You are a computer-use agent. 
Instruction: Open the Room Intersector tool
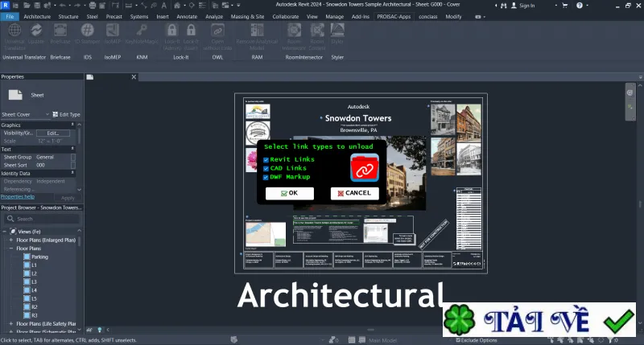[294, 36]
